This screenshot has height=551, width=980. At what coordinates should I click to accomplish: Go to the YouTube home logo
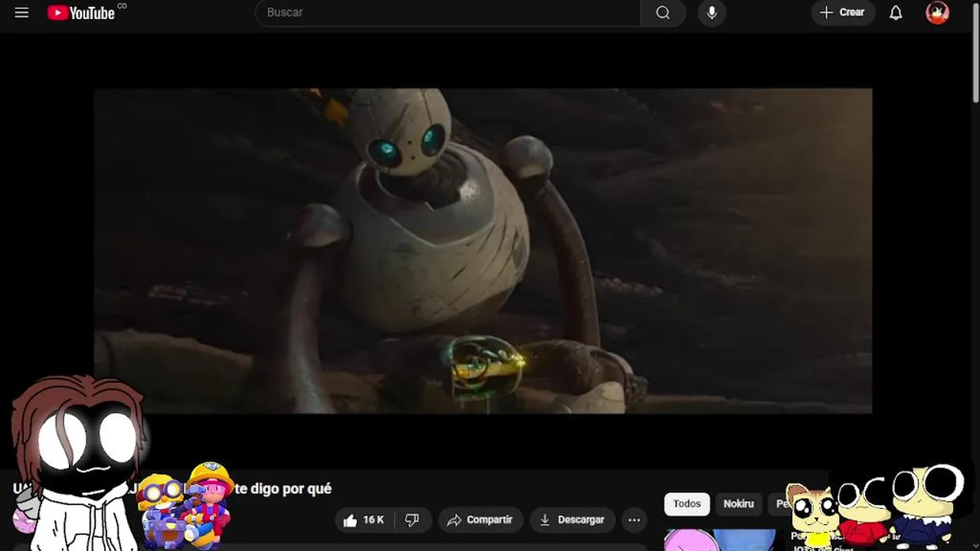81,13
